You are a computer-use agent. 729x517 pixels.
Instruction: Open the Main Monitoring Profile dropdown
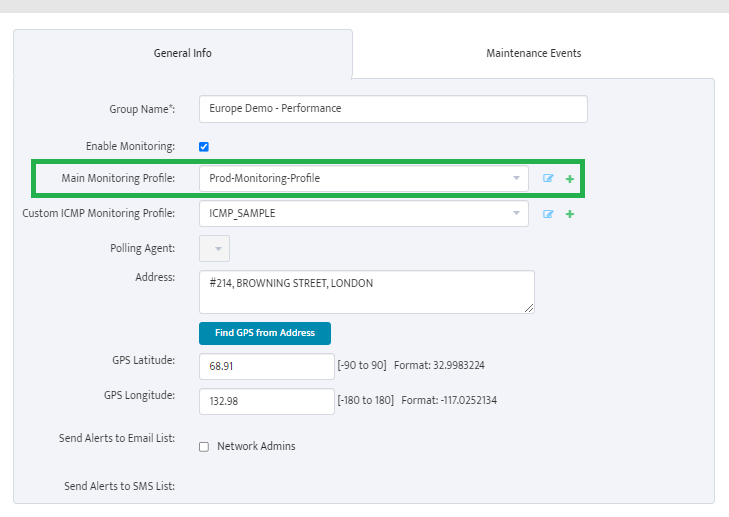pyautogui.click(x=364, y=179)
